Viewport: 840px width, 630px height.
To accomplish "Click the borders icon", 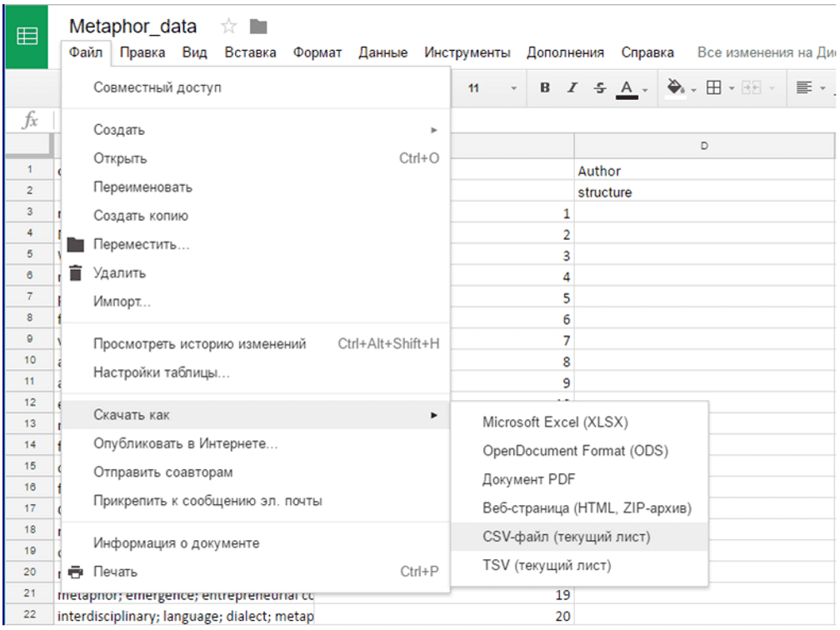I will click(x=713, y=87).
